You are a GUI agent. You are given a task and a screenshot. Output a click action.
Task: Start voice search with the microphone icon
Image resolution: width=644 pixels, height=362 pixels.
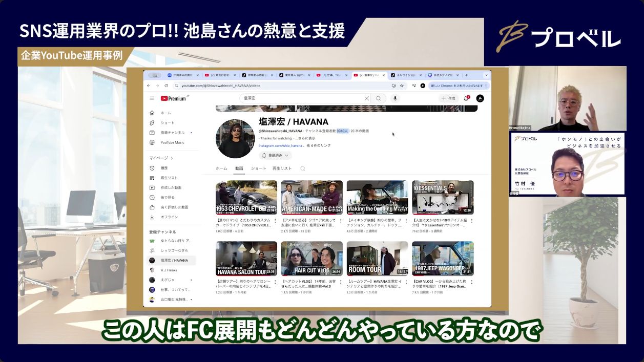(x=395, y=98)
